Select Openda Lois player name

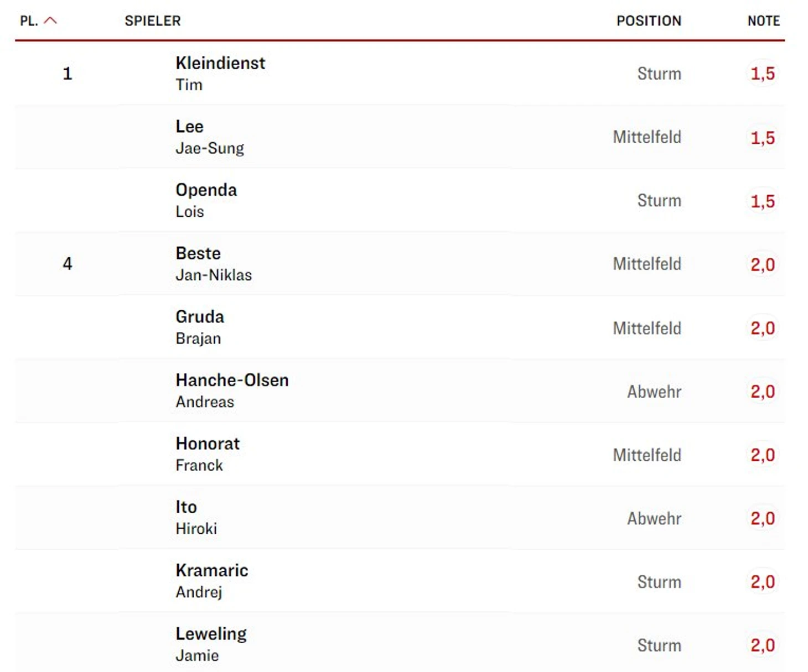[206, 200]
